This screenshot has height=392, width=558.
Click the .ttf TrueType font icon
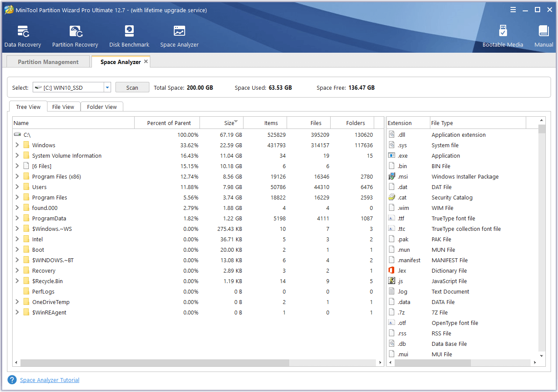pyautogui.click(x=391, y=218)
